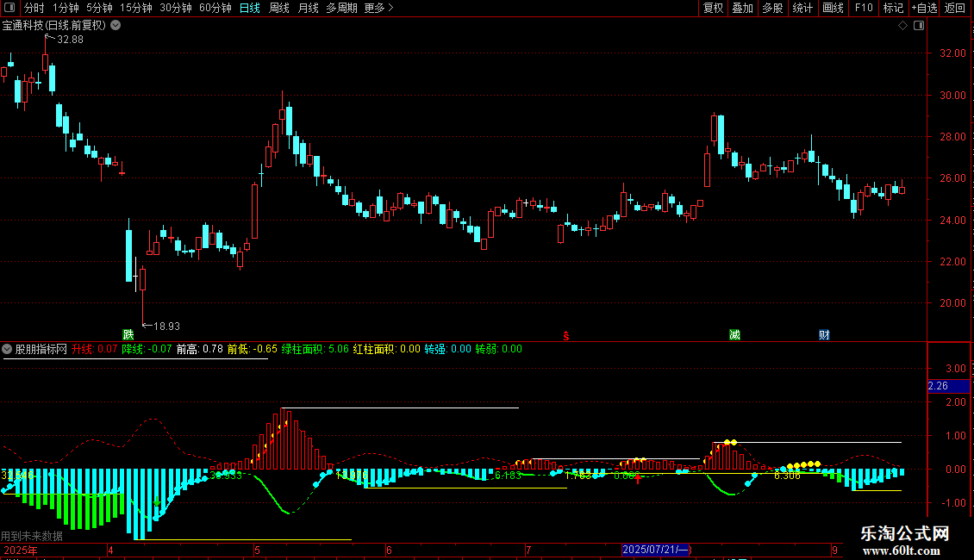
Task: Select the 60分钟 period
Action: tap(215, 8)
